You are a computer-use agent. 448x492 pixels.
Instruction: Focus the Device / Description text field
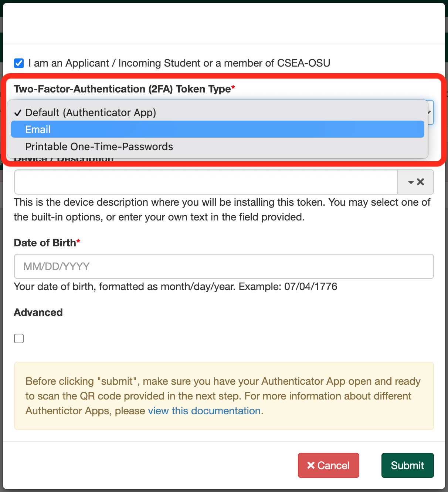pyautogui.click(x=206, y=182)
